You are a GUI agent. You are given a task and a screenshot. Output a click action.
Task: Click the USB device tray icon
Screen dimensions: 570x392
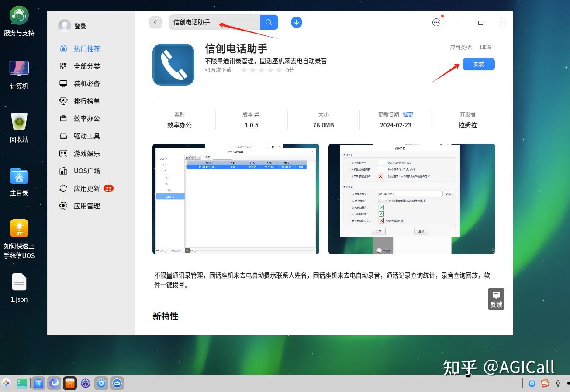pyautogui.click(x=558, y=383)
